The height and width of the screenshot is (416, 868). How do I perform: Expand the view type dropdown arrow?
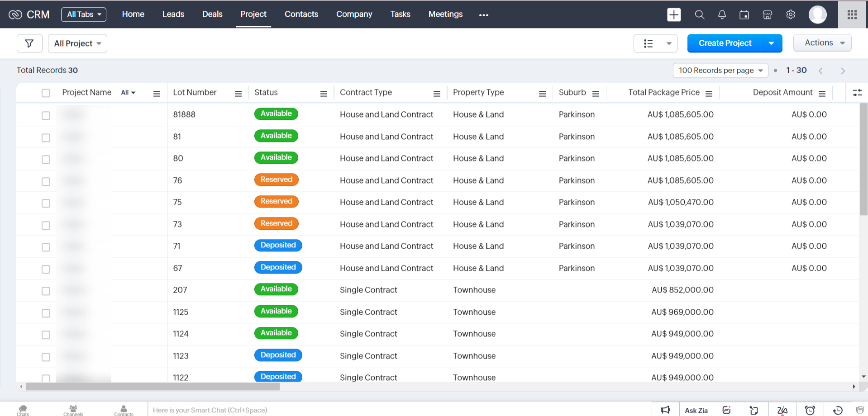point(668,44)
